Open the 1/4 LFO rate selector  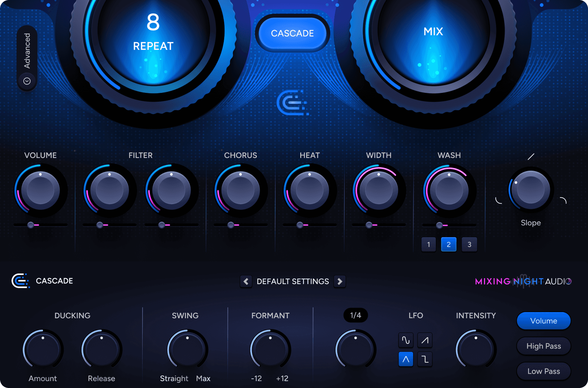point(355,315)
